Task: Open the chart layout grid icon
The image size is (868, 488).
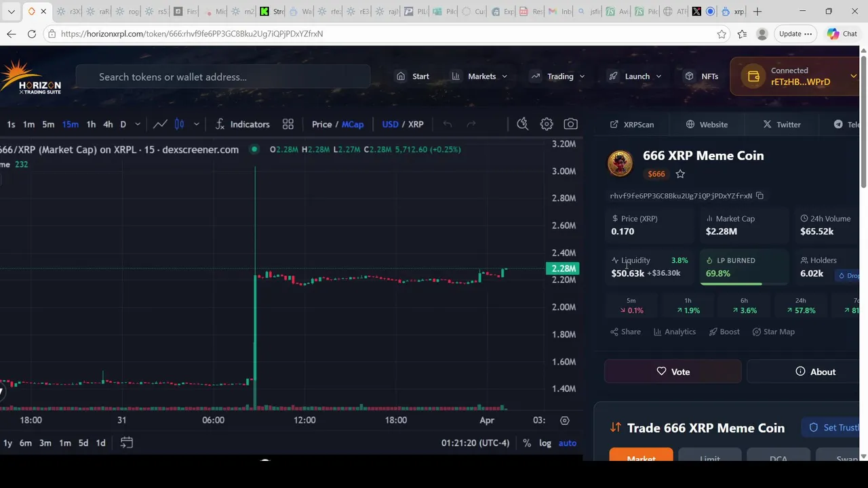Action: pyautogui.click(x=288, y=124)
